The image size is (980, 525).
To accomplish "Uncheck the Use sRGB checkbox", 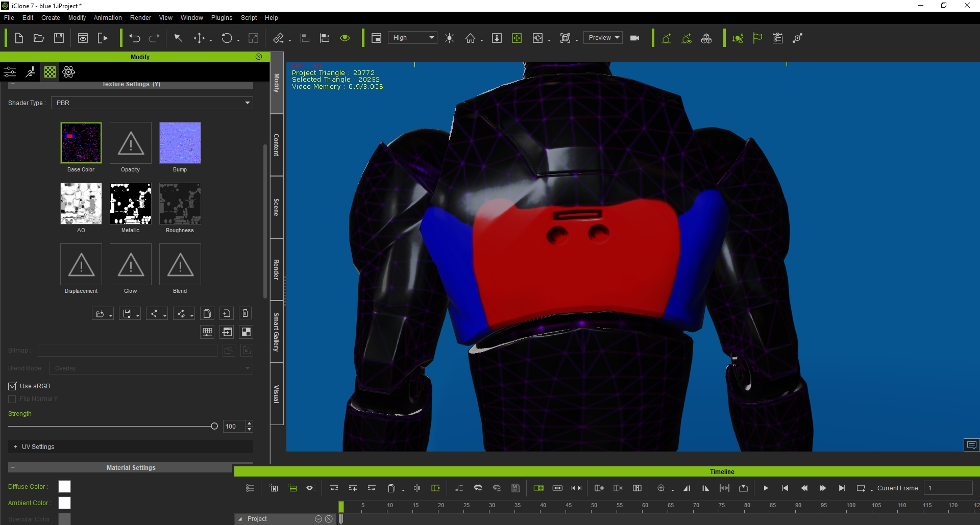I will pos(13,386).
